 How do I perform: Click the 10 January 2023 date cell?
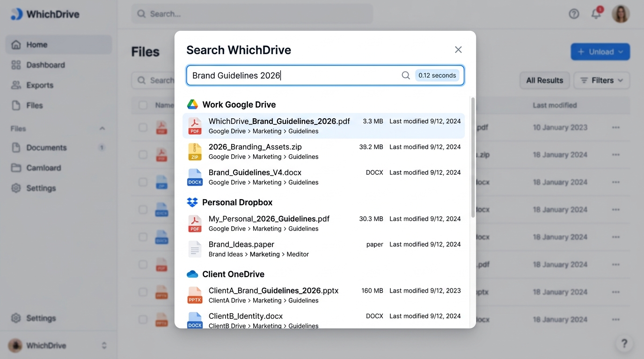560,128
